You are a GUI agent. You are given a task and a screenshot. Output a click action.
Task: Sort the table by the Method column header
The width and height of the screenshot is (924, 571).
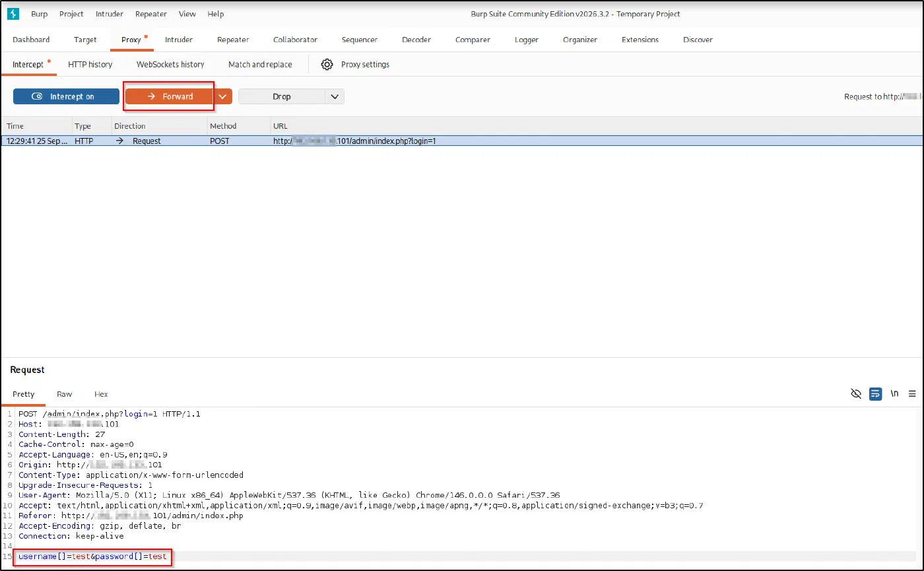pos(238,126)
